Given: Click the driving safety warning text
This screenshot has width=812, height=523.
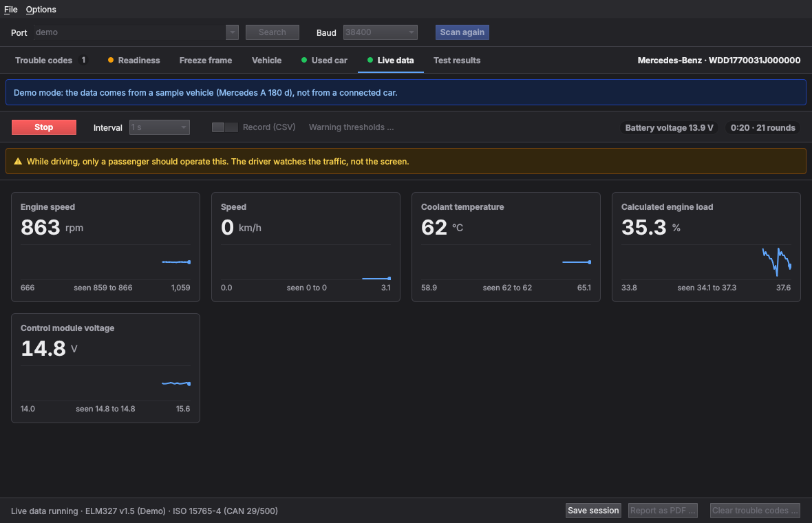Looking at the screenshot, I should point(218,162).
